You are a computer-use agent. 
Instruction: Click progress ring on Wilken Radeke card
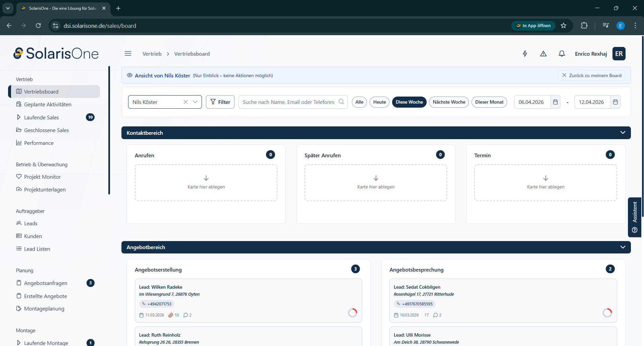[353, 313]
